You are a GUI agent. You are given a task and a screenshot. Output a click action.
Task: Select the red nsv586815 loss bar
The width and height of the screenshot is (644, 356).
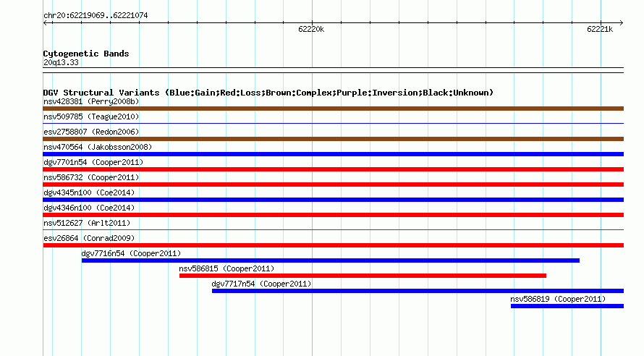click(363, 276)
